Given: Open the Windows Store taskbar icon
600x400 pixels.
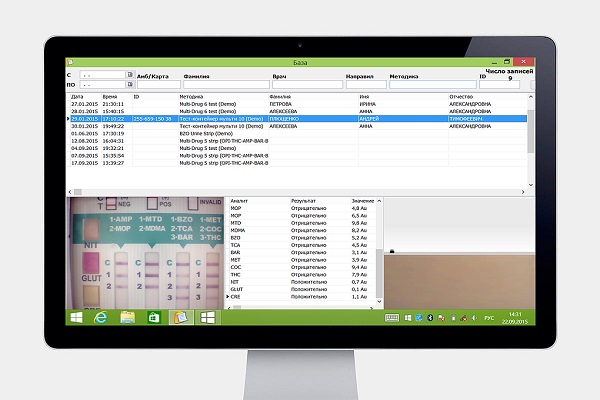Looking at the screenshot, I should click(154, 317).
